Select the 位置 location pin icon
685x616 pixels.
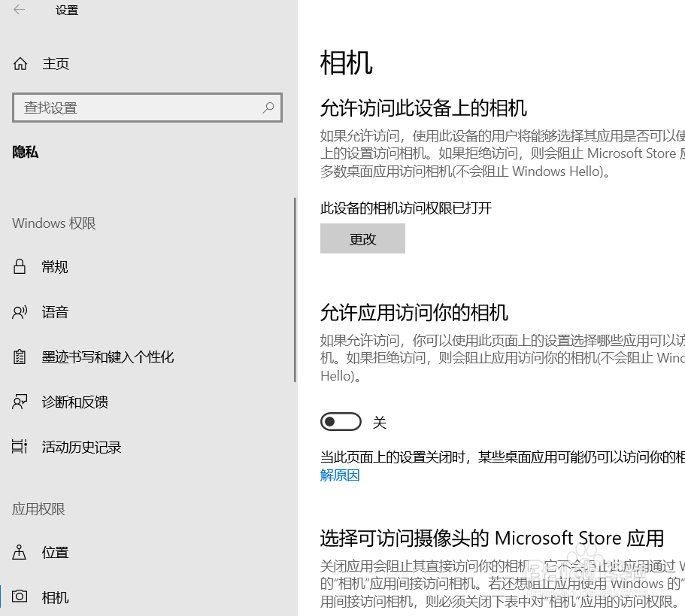(x=19, y=552)
